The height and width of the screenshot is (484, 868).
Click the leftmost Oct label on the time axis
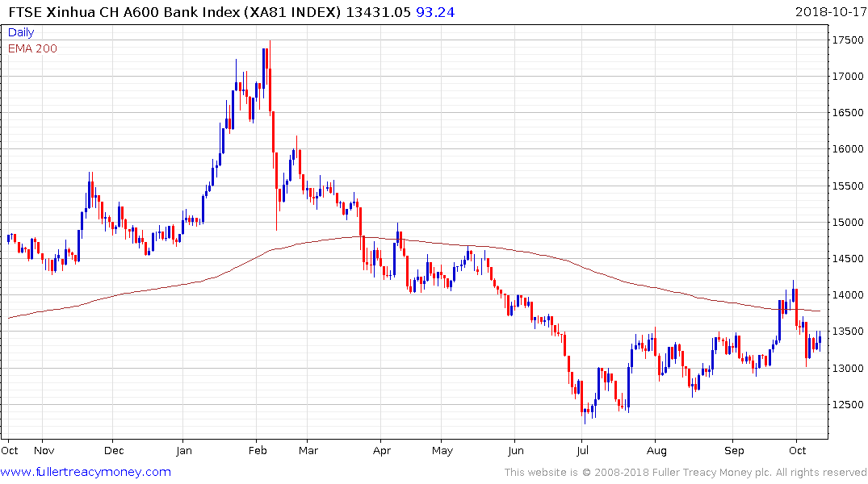(x=10, y=450)
